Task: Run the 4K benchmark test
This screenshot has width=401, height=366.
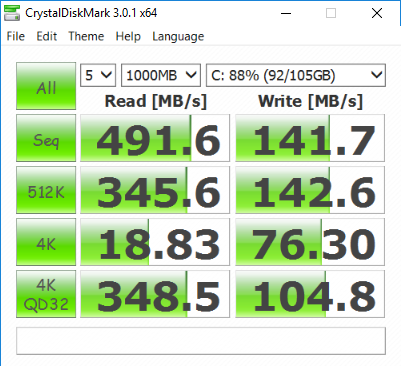Action: coord(46,242)
